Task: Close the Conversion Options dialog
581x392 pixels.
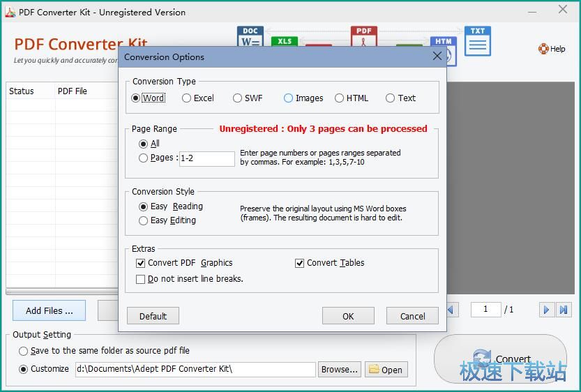Action: pos(437,56)
